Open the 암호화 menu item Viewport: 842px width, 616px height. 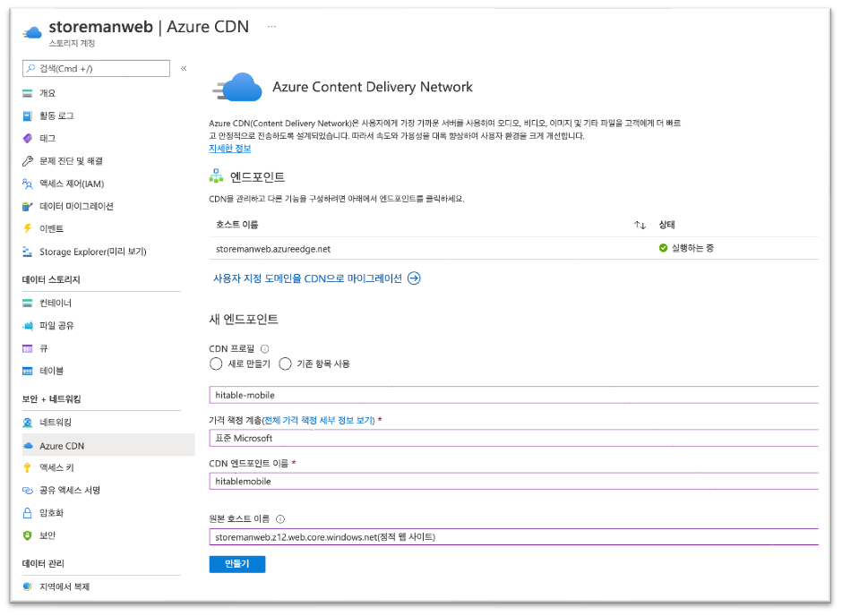52,513
